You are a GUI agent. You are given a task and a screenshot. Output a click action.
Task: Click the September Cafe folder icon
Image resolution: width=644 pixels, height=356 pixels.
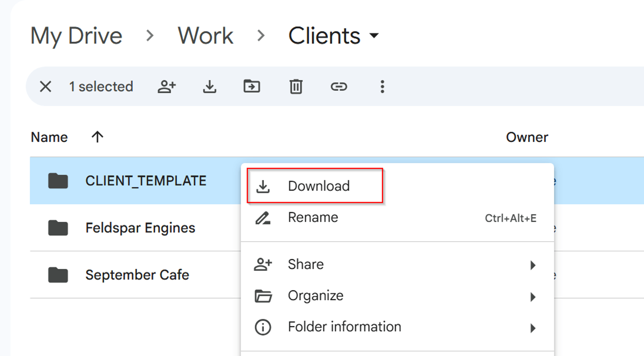[x=58, y=275]
